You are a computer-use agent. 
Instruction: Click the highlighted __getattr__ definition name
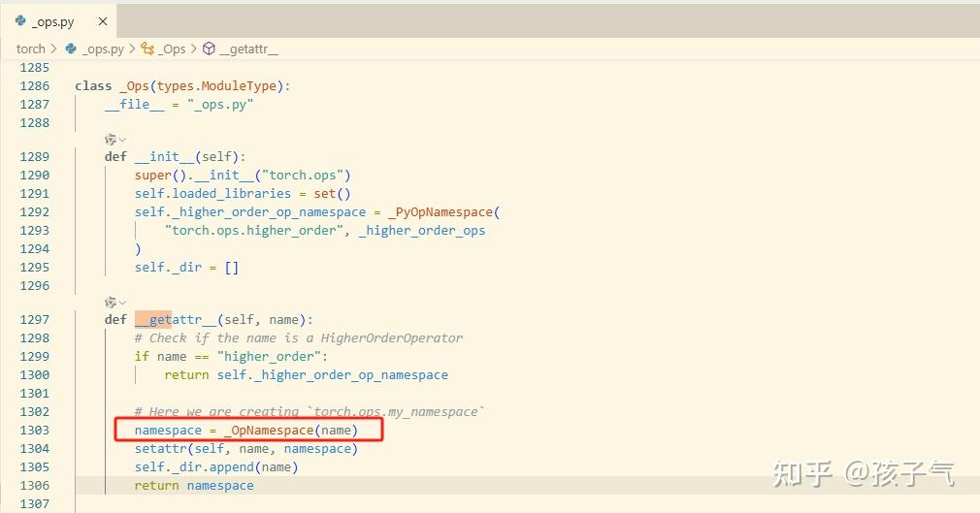pos(176,319)
